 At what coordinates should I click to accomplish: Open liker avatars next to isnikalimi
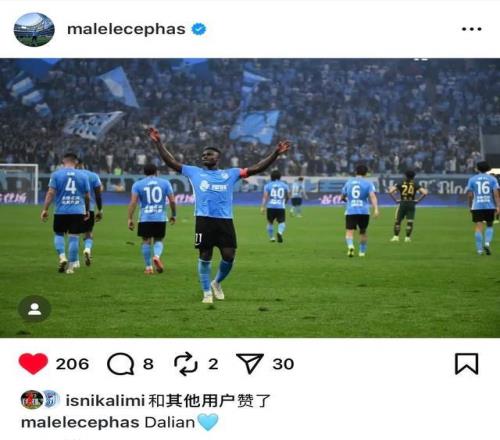40,400
